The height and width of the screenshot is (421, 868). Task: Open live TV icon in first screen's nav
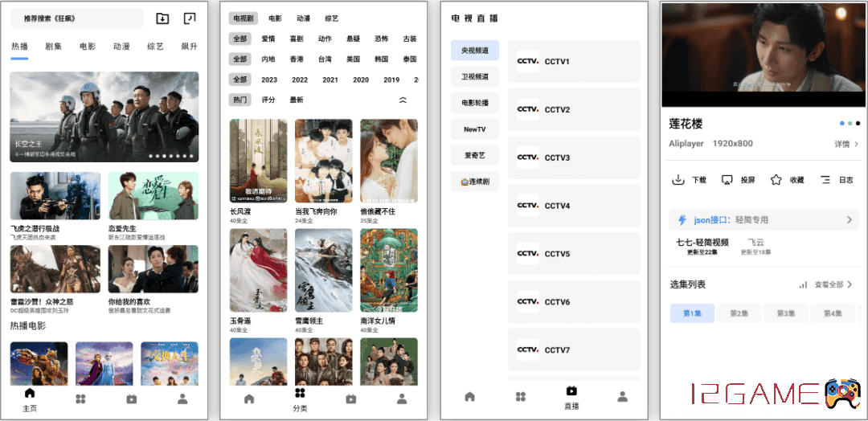132,399
